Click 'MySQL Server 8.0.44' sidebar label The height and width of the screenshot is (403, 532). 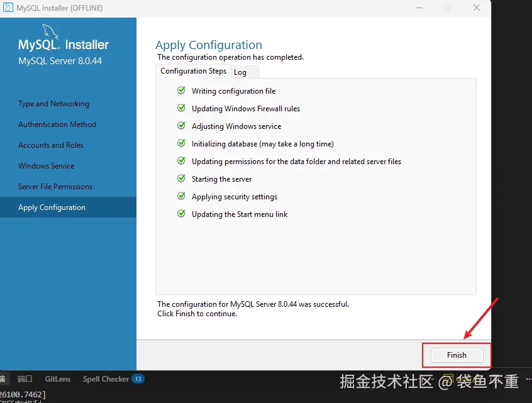pos(60,61)
